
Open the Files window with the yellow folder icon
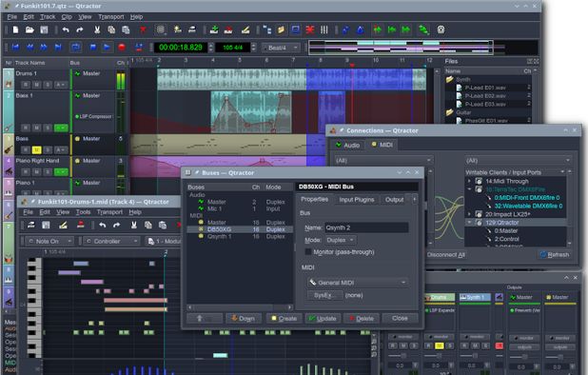pos(281,30)
